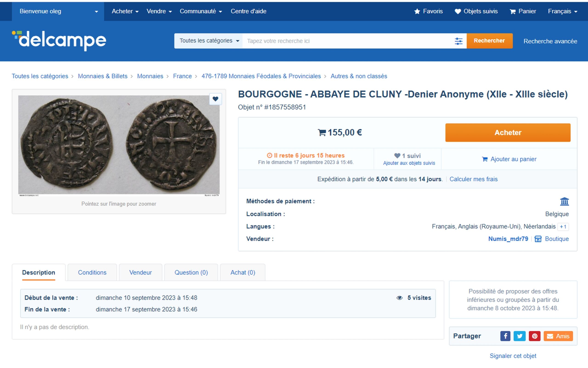Screen dimensions: 588x368
Task: Open Favoris star link
Action: [x=428, y=11]
